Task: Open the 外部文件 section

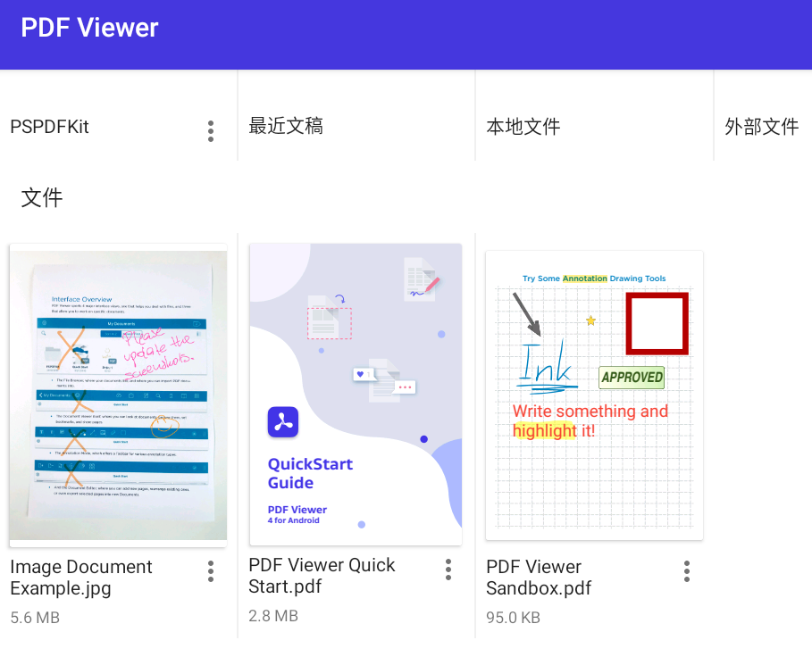Action: [x=762, y=127]
